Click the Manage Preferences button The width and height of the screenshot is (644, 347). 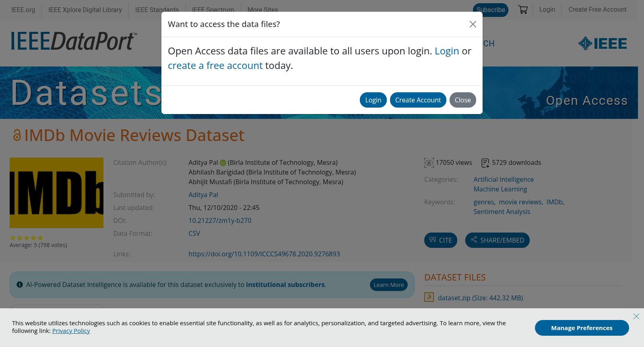point(582,328)
